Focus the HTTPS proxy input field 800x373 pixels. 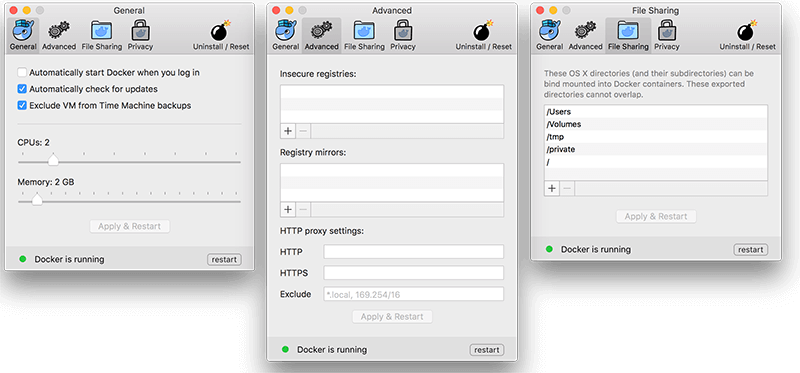point(414,272)
